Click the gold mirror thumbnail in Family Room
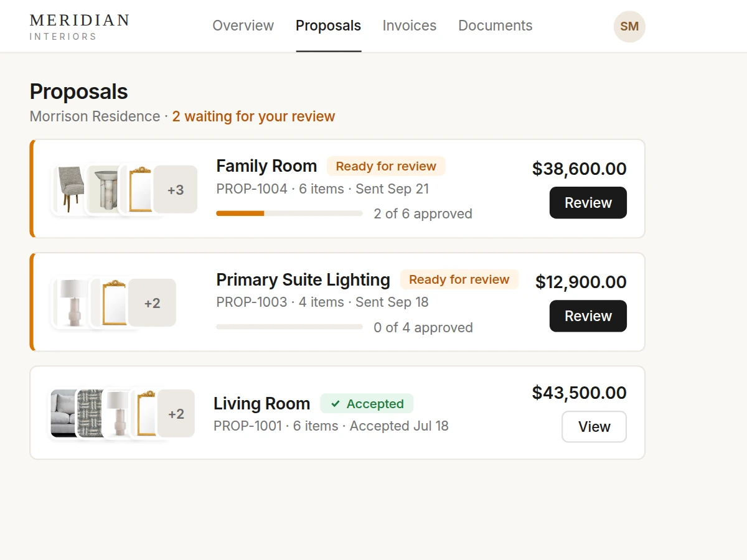 137,190
